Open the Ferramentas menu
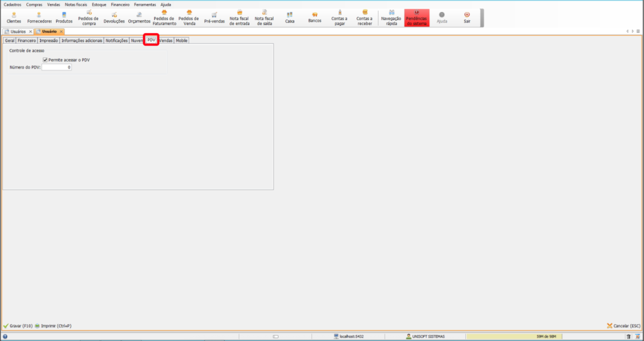The width and height of the screenshot is (644, 341). [x=145, y=4]
